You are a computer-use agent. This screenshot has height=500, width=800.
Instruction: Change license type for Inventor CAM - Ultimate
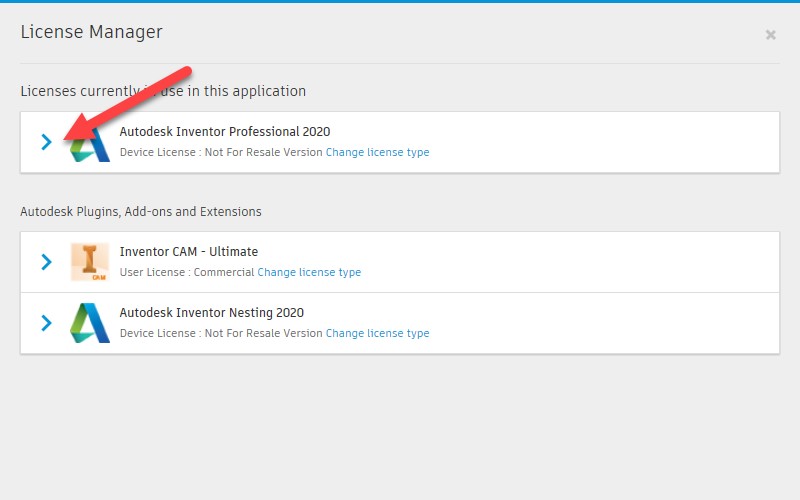(309, 272)
